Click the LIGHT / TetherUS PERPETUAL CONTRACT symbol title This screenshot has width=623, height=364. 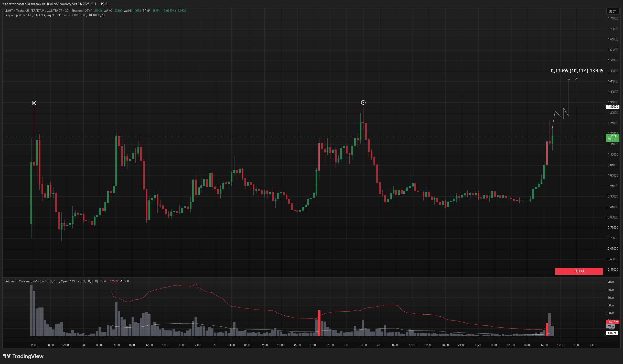tap(33, 11)
